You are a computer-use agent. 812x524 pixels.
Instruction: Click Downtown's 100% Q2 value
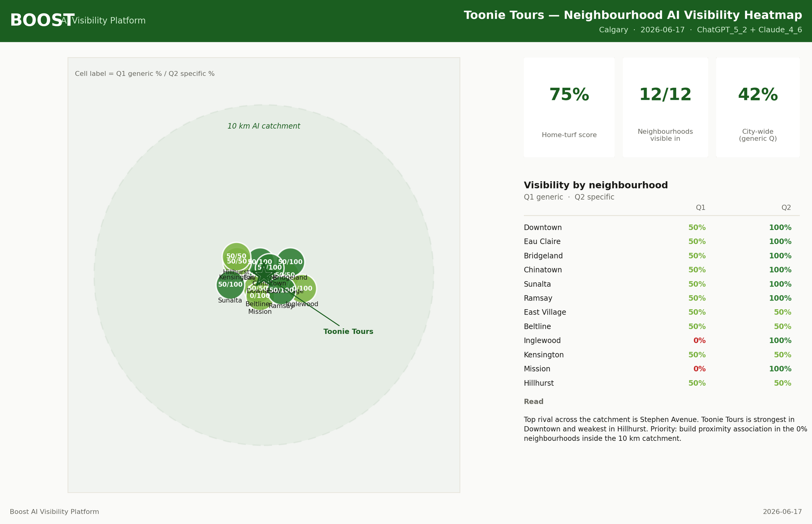click(780, 228)
